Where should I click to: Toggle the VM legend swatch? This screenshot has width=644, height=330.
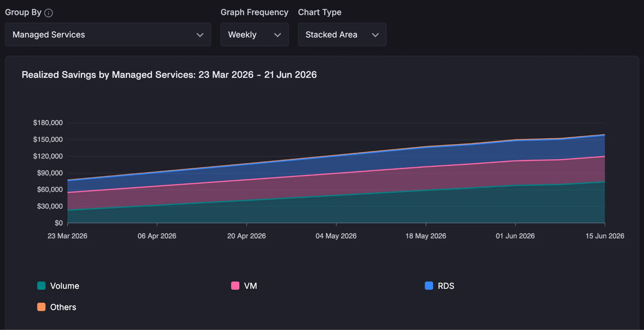point(235,286)
